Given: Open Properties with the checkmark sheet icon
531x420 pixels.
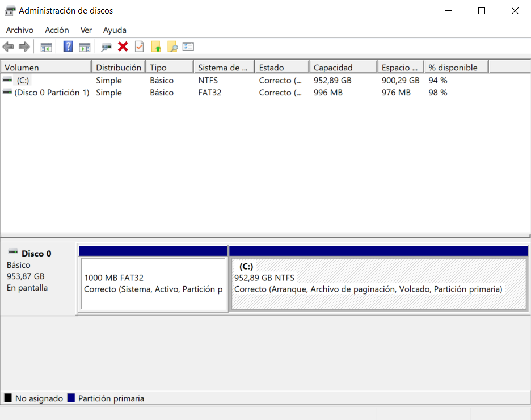Looking at the screenshot, I should [x=139, y=47].
